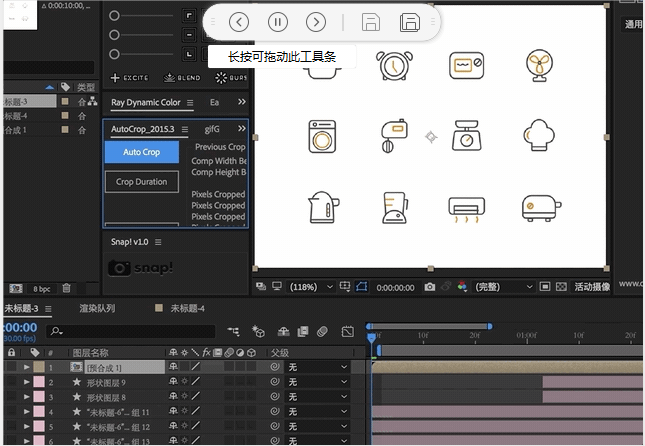Go to previous using left arrow button

tap(239, 21)
